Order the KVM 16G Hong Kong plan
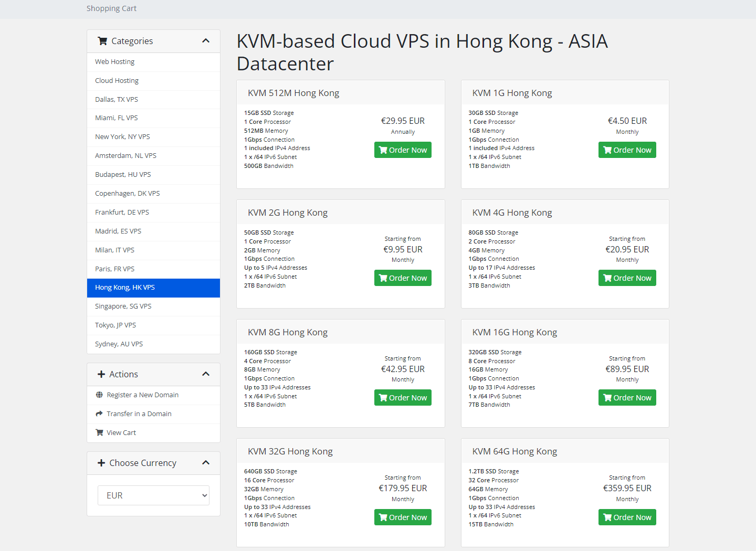 coord(627,398)
